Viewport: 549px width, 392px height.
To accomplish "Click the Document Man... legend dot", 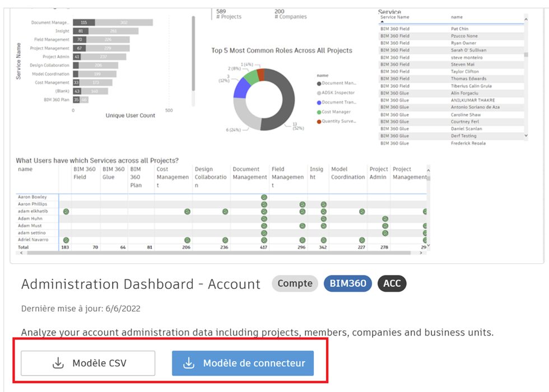I will click(x=319, y=83).
